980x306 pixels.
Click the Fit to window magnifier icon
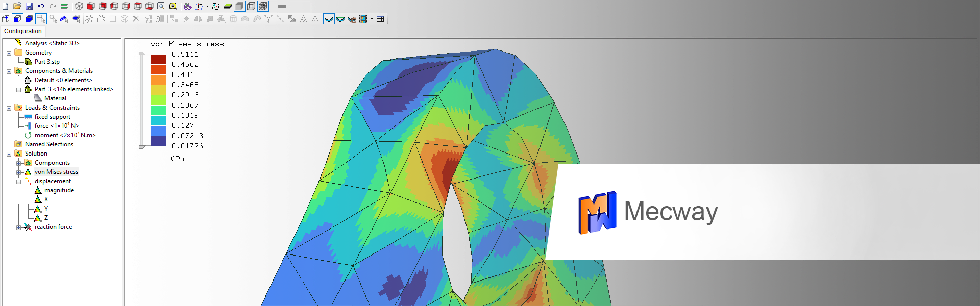click(x=161, y=6)
